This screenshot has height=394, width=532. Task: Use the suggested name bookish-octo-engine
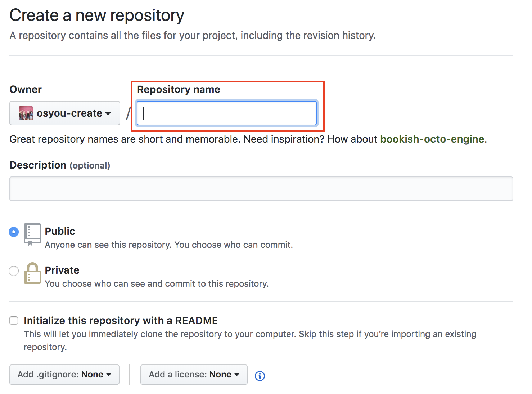[x=432, y=139]
